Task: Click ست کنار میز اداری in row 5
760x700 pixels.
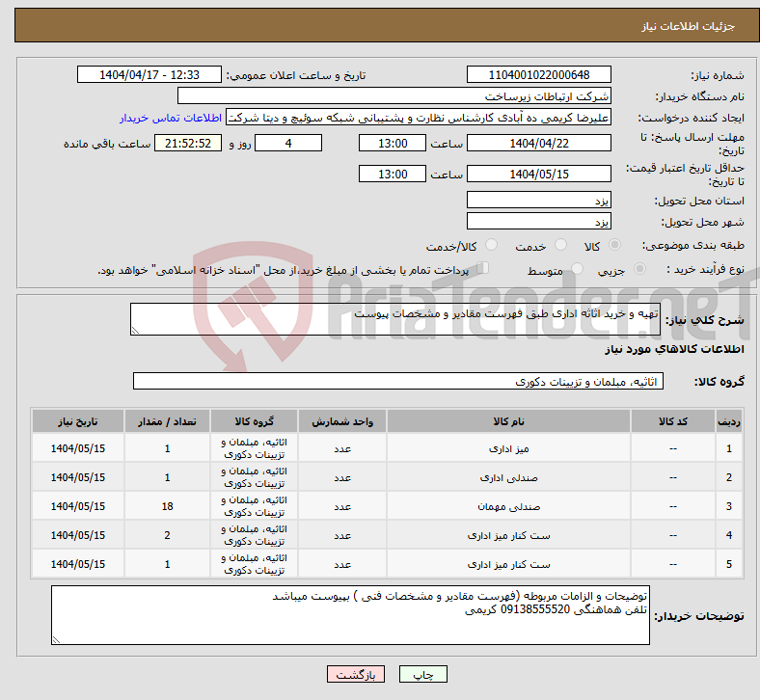Action: [x=509, y=564]
